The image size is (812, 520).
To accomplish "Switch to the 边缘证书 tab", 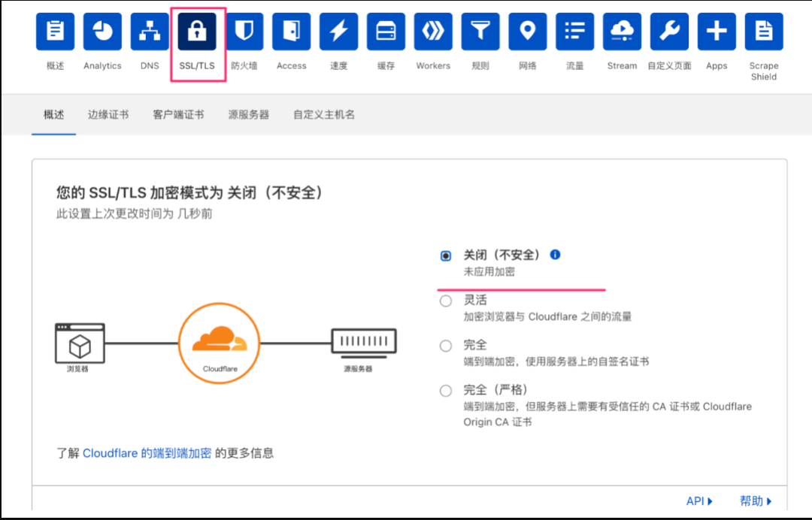I will [x=108, y=115].
